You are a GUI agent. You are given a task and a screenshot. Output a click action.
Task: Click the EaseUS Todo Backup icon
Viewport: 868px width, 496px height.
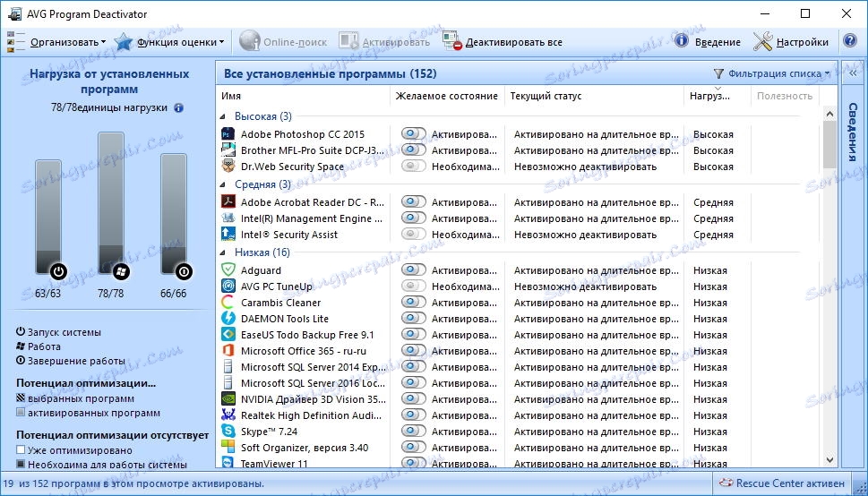pyautogui.click(x=228, y=334)
